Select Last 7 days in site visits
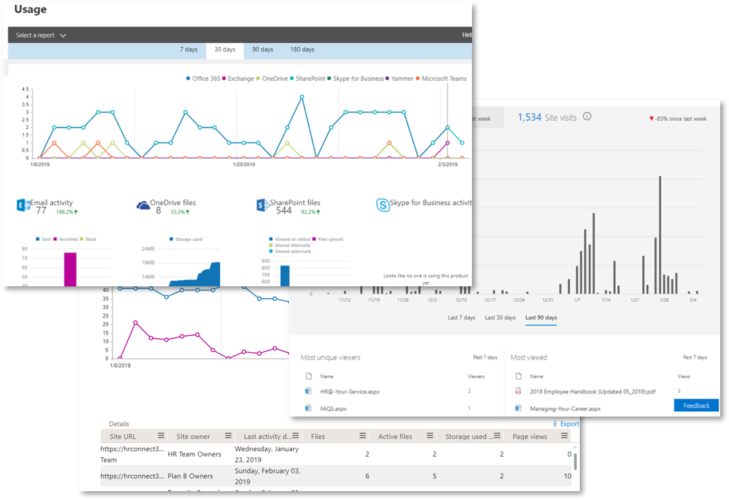Image resolution: width=729 pixels, height=500 pixels. [461, 318]
